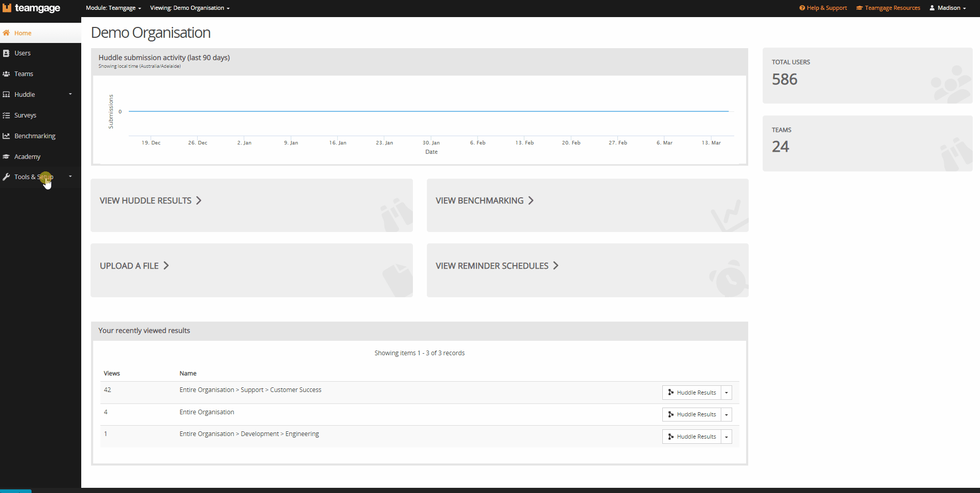The image size is (980, 493).
Task: Go to Home in the sidebar
Action: [40, 33]
